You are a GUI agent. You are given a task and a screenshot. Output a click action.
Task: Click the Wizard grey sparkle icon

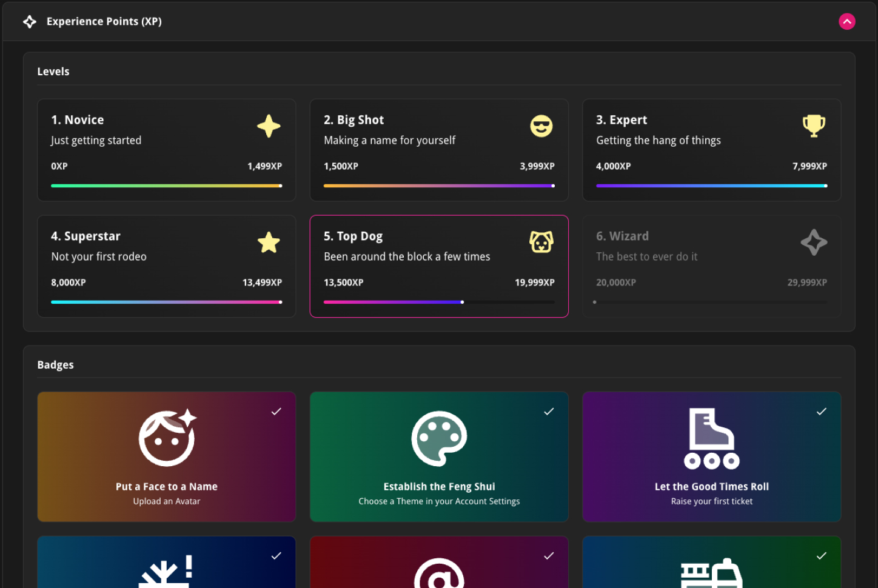814,242
